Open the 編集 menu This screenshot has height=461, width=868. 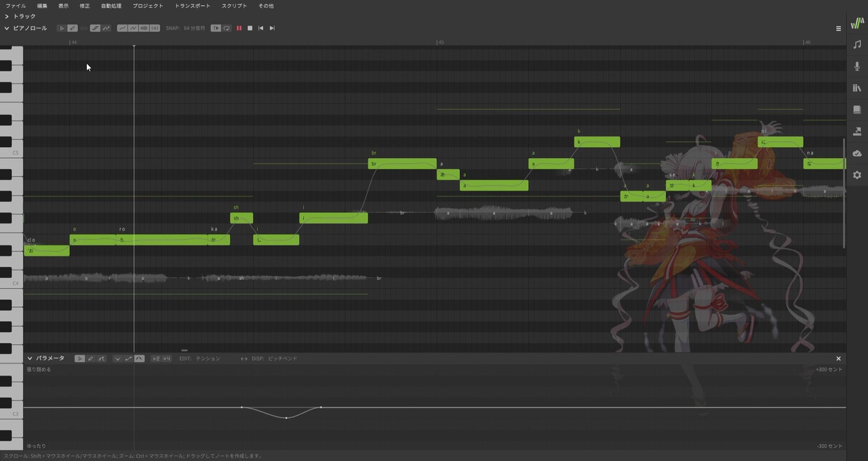point(42,5)
